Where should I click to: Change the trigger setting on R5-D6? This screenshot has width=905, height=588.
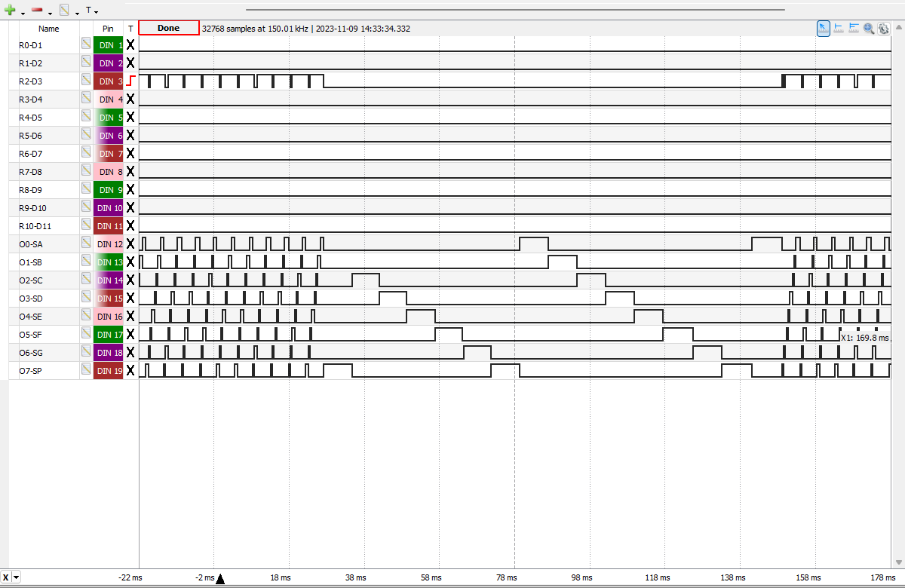click(x=130, y=135)
